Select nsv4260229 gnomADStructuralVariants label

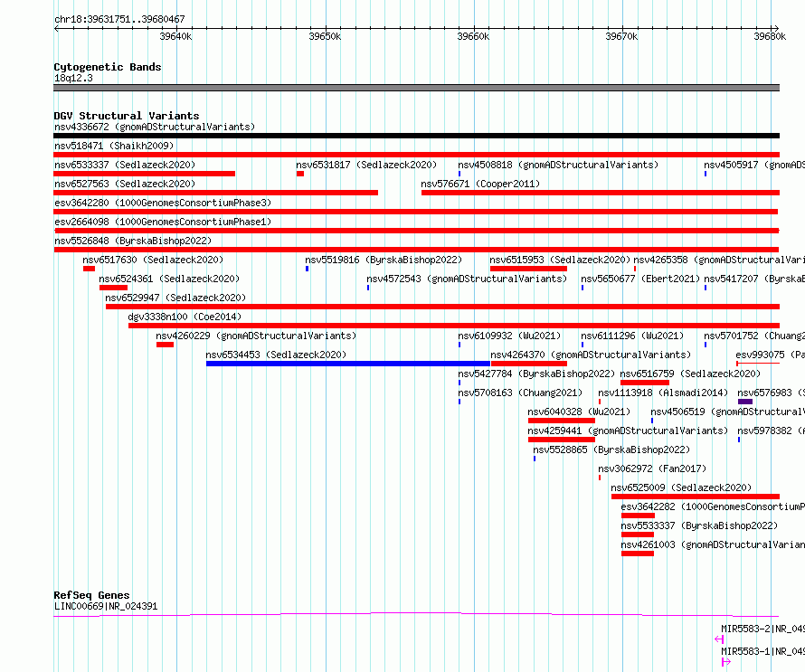(x=256, y=336)
